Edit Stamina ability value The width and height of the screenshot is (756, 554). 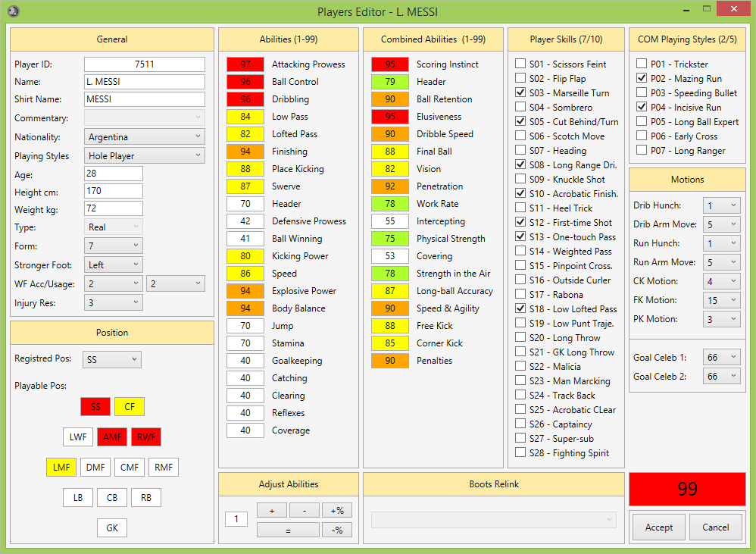tap(245, 343)
